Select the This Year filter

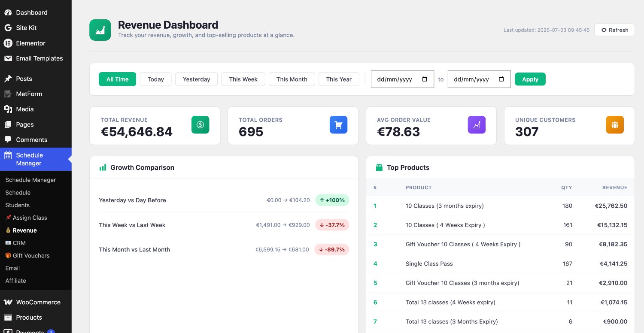coord(339,79)
